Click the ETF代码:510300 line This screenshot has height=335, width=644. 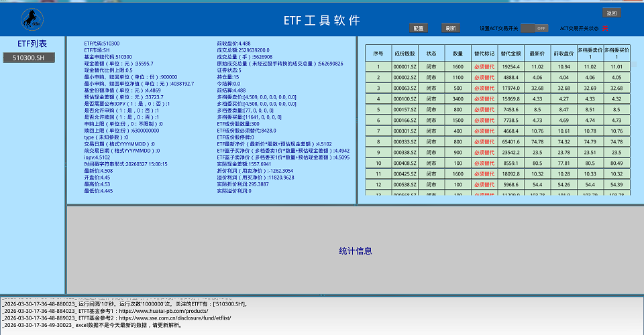(x=102, y=44)
